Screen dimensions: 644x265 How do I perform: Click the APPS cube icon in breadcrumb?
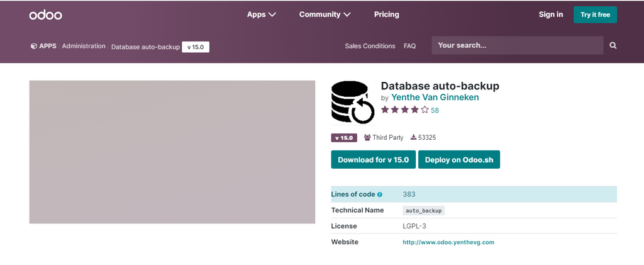[34, 46]
